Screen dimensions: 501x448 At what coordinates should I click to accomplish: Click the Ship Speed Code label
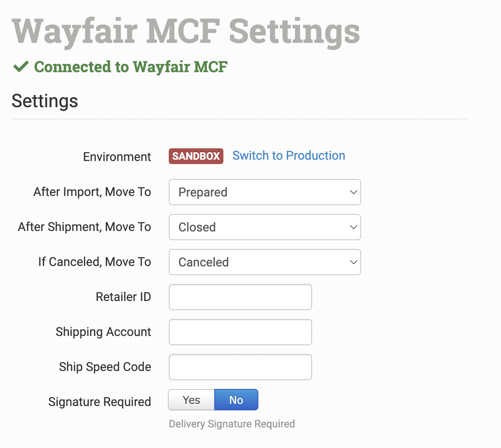point(105,367)
